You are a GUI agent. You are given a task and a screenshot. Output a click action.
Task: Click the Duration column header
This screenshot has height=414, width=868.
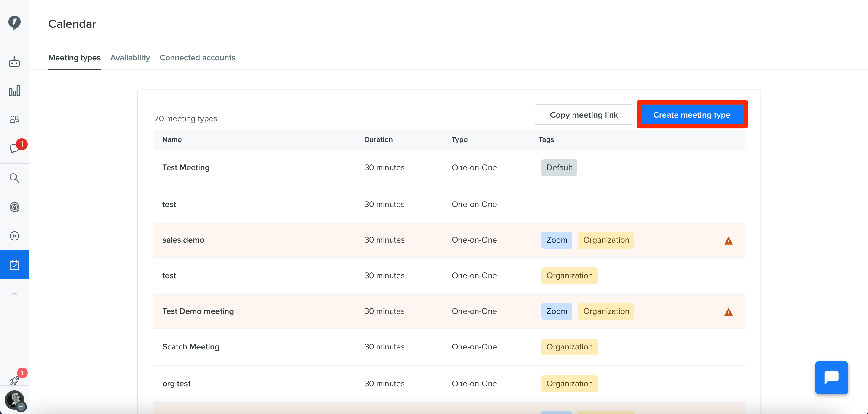point(378,139)
